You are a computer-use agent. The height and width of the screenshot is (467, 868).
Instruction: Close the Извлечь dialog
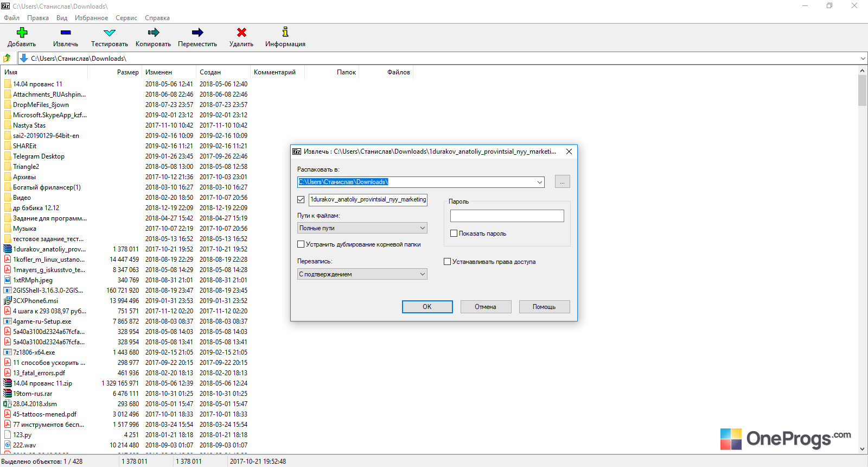569,152
